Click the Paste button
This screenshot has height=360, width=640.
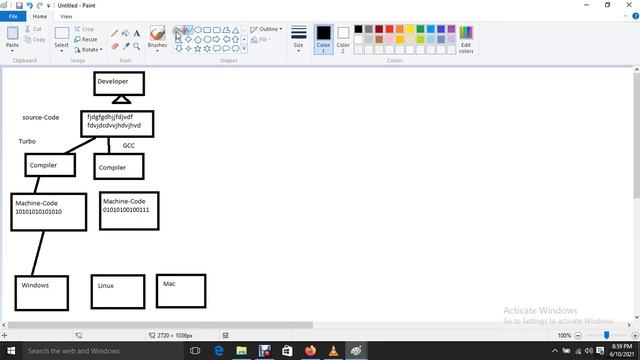[12, 39]
